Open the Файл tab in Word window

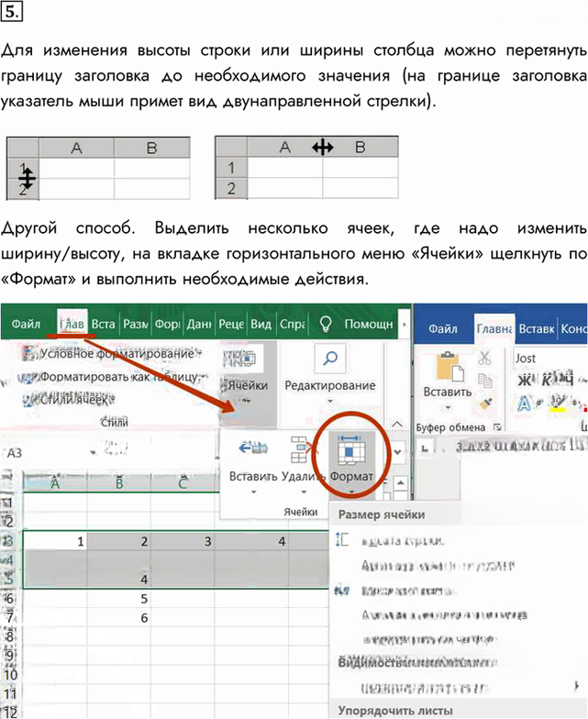(442, 328)
